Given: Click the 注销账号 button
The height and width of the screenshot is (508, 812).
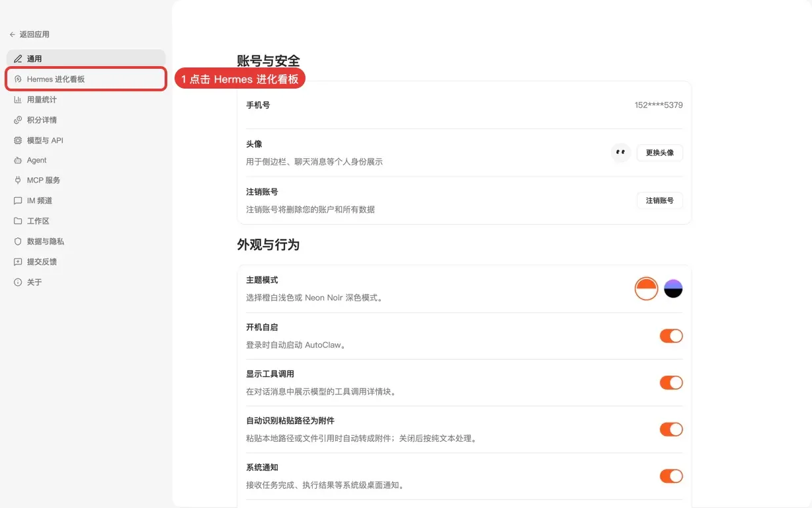Looking at the screenshot, I should (x=660, y=200).
